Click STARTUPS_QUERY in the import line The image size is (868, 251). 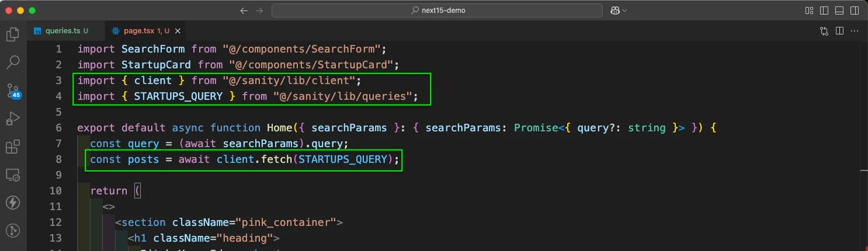pos(178,96)
